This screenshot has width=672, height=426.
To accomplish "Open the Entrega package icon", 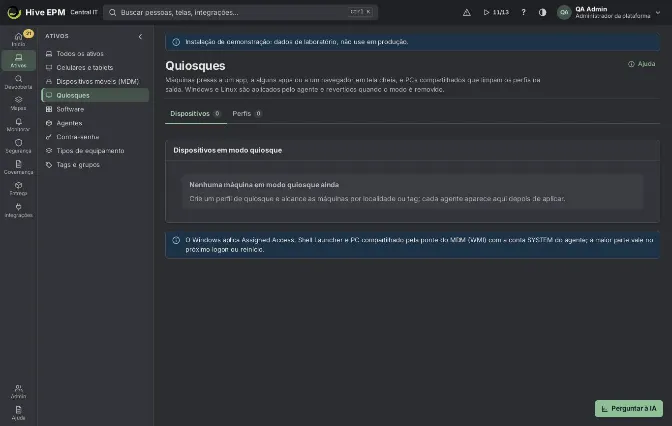I will tap(18, 189).
